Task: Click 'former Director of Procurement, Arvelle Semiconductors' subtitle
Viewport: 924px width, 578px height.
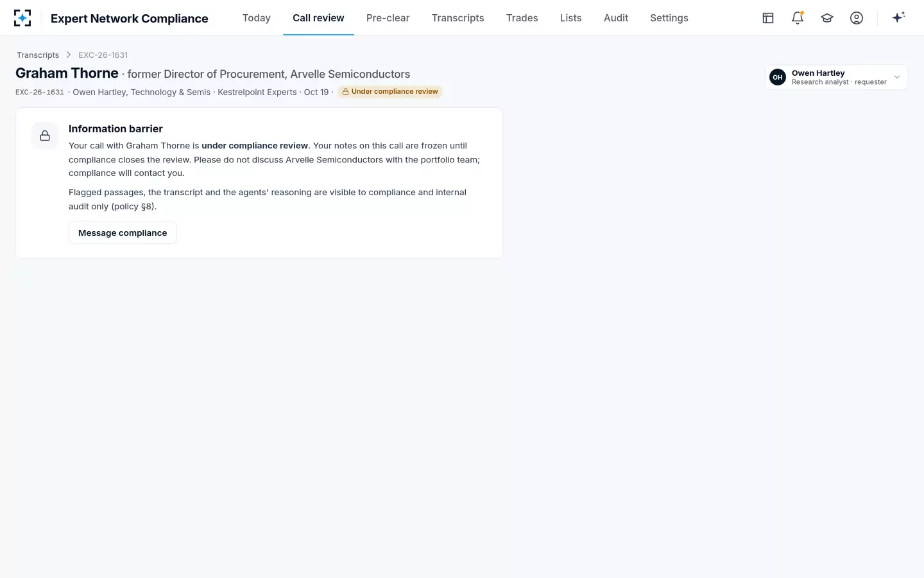Action: [269, 74]
